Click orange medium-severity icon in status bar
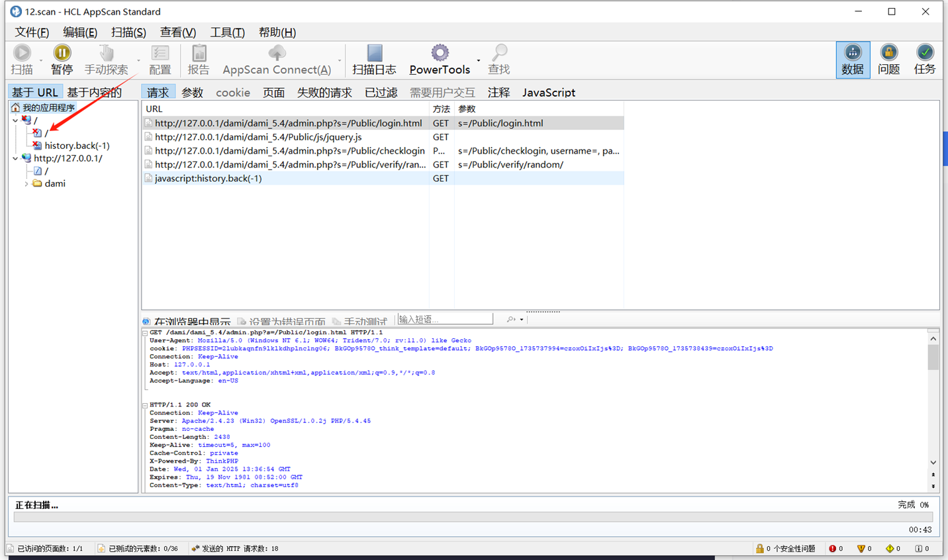The width and height of the screenshot is (948, 560). click(x=861, y=548)
